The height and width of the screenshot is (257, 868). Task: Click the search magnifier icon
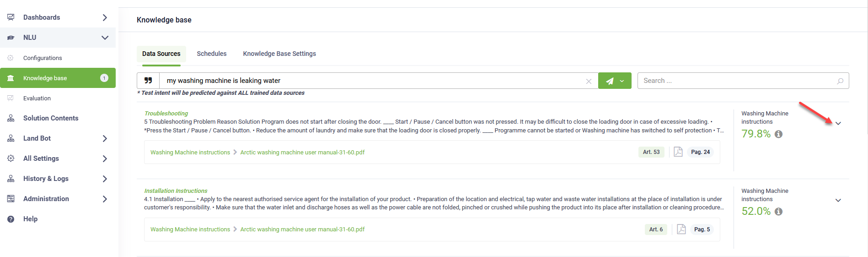pyautogui.click(x=840, y=81)
